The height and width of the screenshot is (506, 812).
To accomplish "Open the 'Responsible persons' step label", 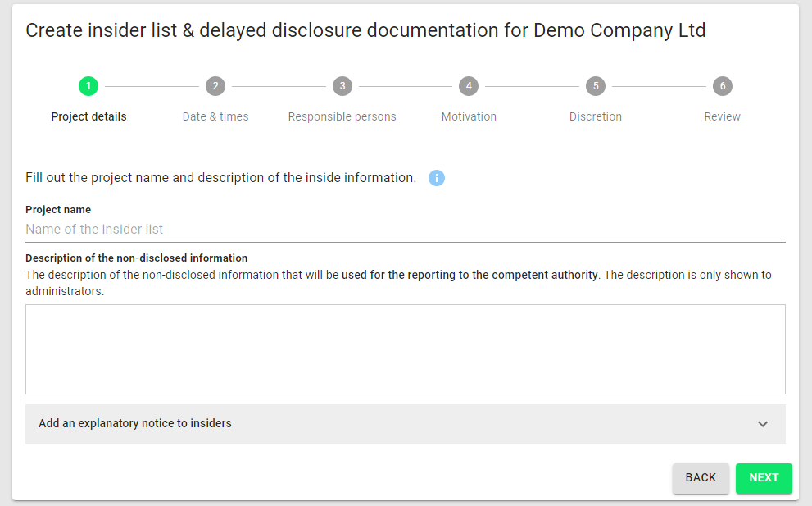I will click(x=342, y=116).
